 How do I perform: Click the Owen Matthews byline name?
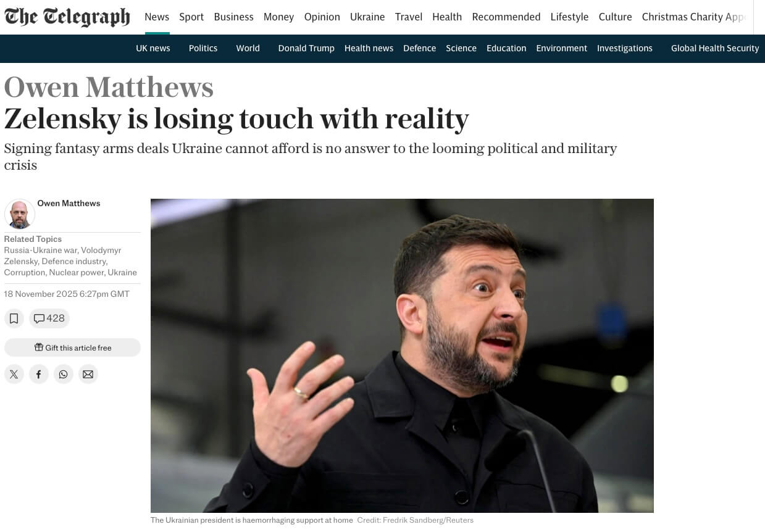69,203
